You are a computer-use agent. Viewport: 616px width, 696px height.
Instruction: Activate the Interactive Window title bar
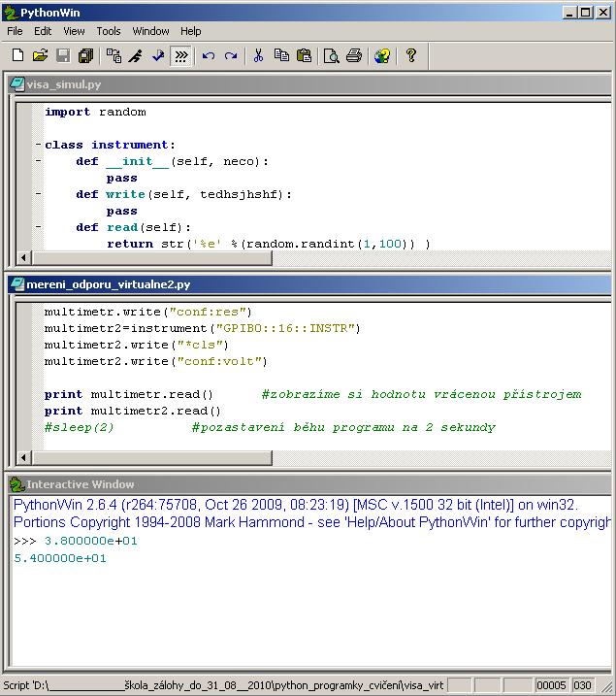pyautogui.click(x=309, y=483)
